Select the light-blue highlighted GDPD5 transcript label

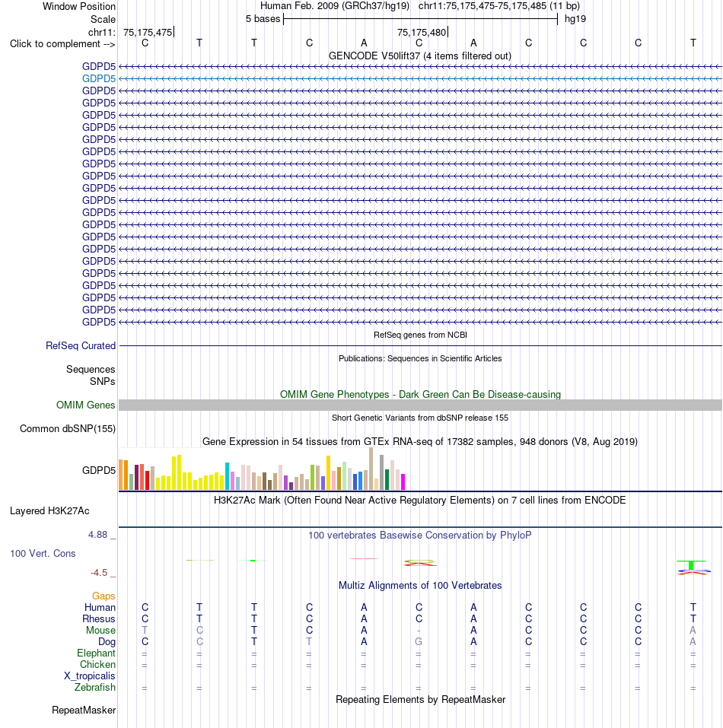98,79
